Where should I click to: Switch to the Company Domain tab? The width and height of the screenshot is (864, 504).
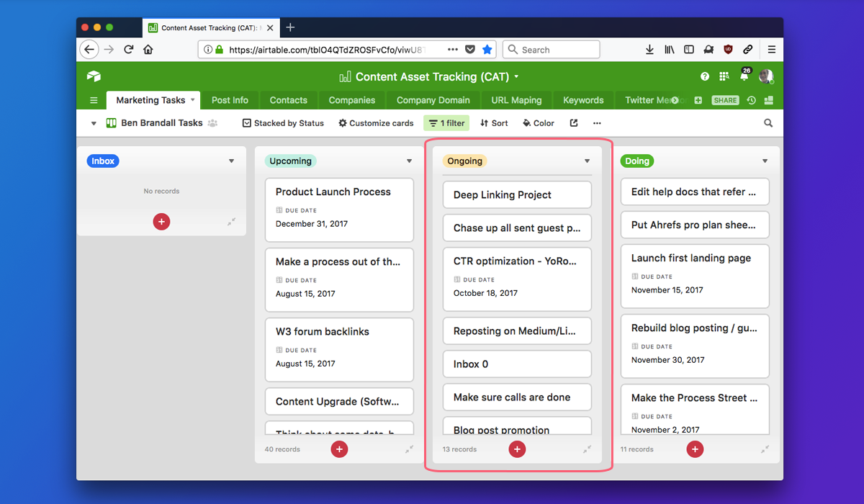coord(433,100)
